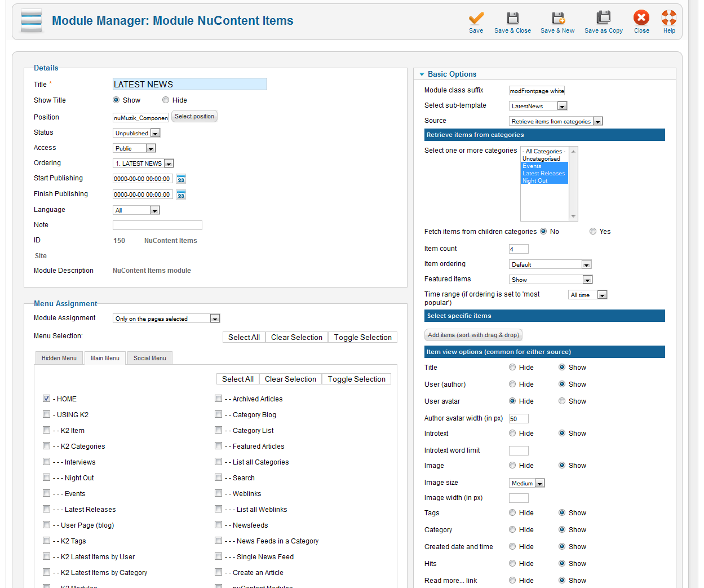Click the Save toolbar icon
704x588 pixels.
coord(476,18)
